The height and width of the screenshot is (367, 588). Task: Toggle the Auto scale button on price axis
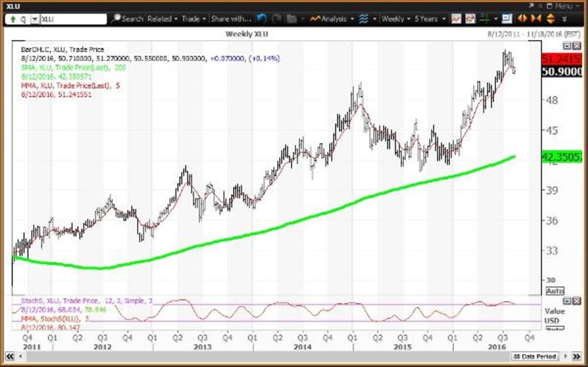click(555, 291)
